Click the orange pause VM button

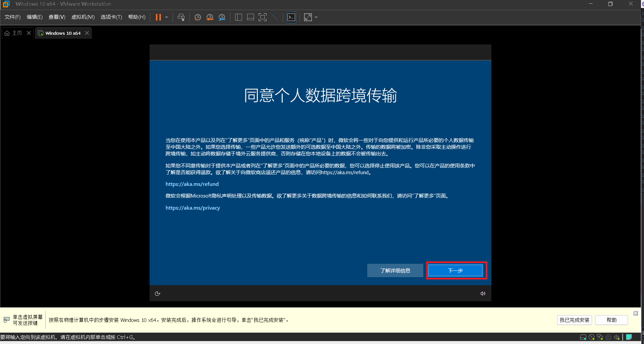point(158,17)
